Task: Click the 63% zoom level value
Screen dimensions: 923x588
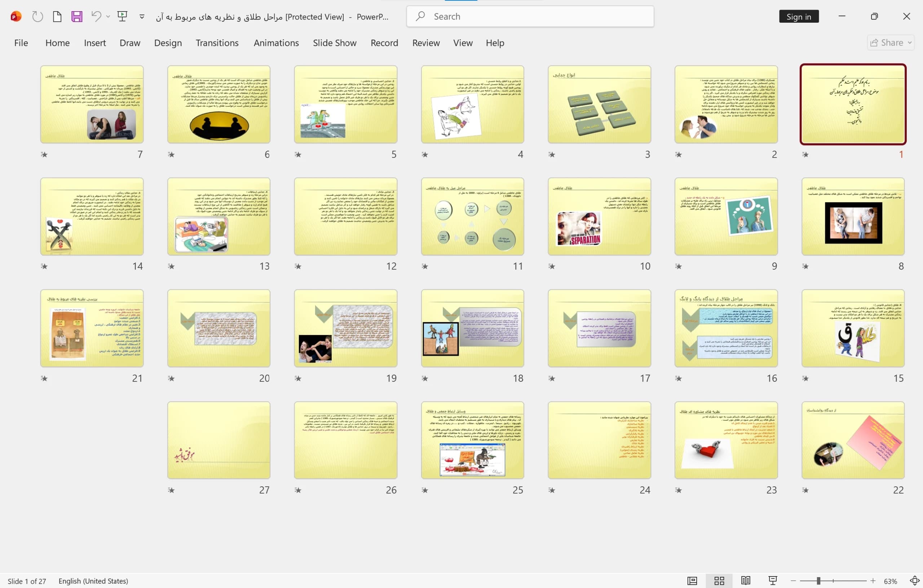Action: pos(891,581)
